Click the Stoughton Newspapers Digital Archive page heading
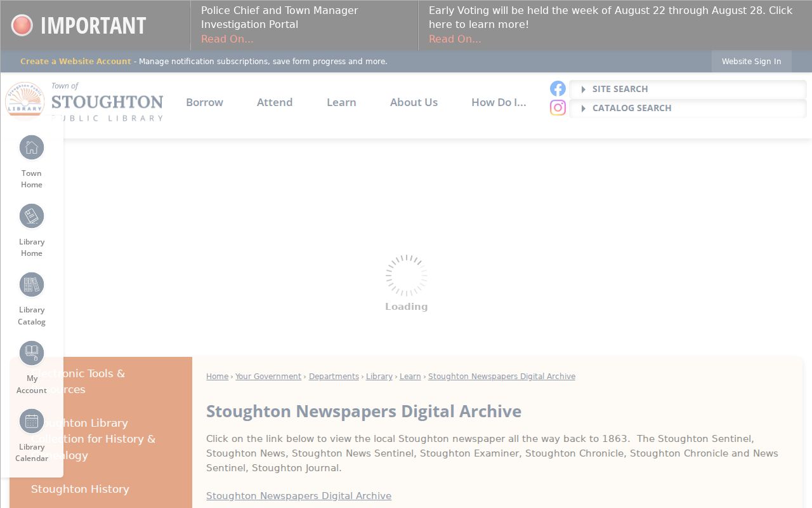 pyautogui.click(x=363, y=411)
